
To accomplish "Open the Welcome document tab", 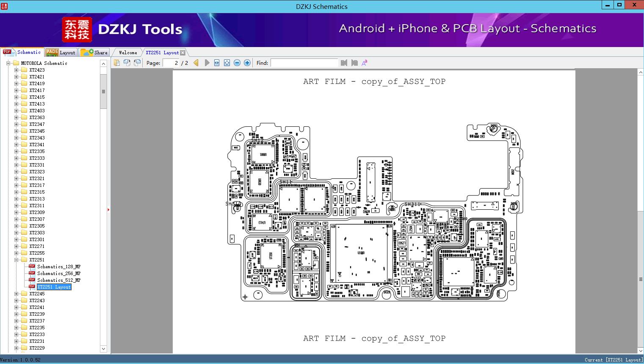I will pos(128,53).
